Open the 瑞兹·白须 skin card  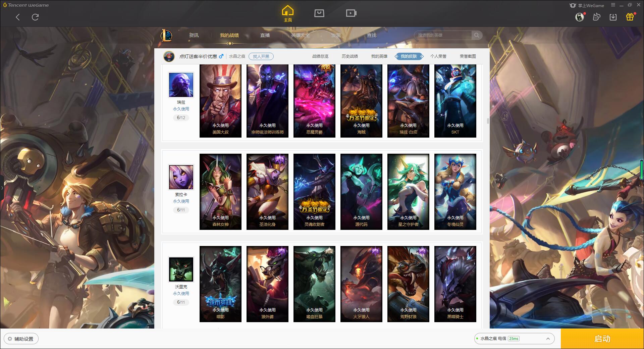click(408, 101)
